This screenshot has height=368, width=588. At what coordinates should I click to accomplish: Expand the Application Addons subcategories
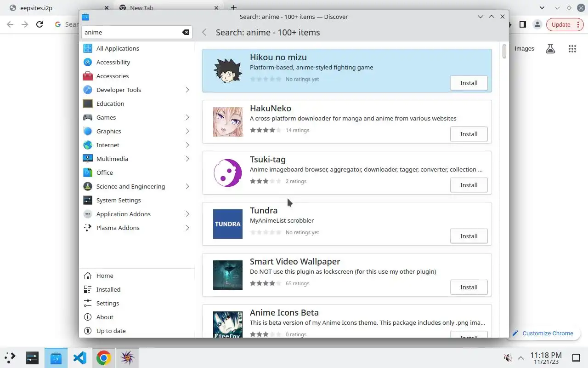pos(187,214)
